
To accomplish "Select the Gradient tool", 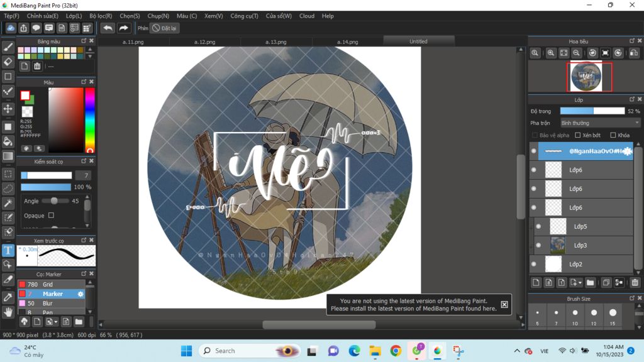I will coord(8,156).
